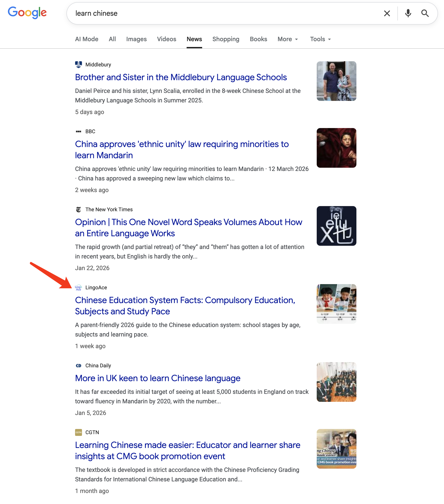The image size is (444, 504).
Task: Open 'More in UK keen to learn Chinese language'
Action: [158, 378]
